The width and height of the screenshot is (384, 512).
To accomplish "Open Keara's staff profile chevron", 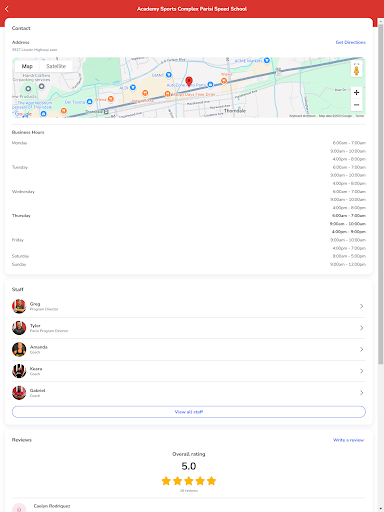I will pyautogui.click(x=362, y=371).
